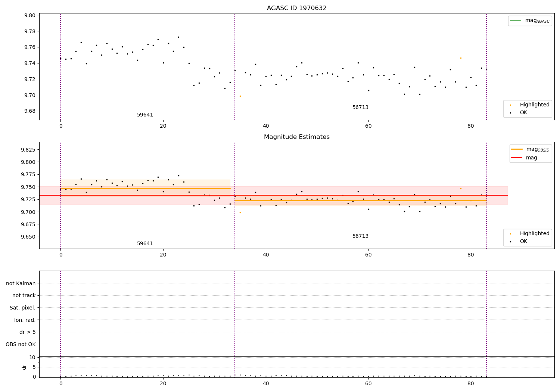Image resolution: width=560 pixels, height=392 pixels.
Task: Click the "not track" axis label
Action: [x=24, y=295]
